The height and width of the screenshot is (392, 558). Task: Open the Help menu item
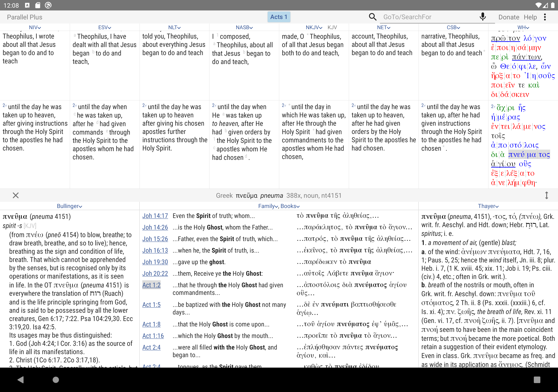(x=530, y=17)
